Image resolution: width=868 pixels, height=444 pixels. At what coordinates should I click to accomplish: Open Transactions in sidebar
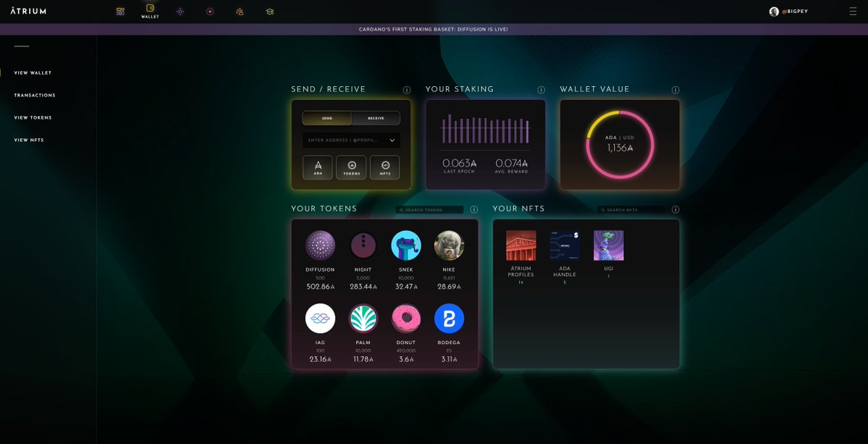(34, 95)
